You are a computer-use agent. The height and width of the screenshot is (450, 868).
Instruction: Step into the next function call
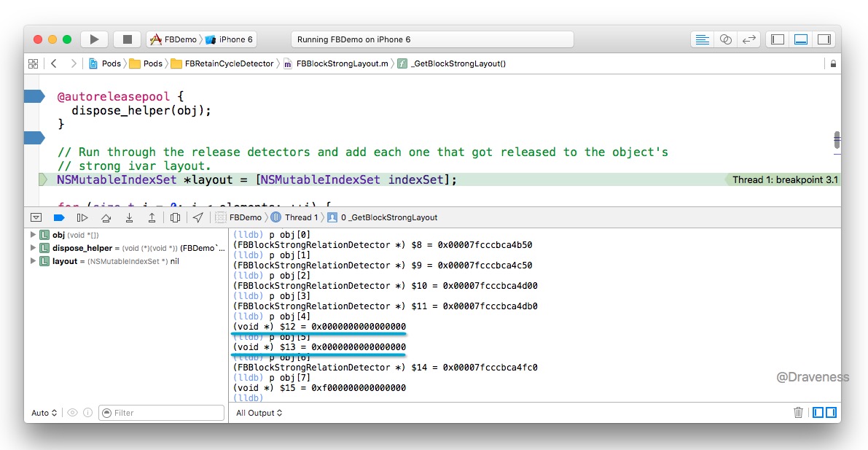tap(129, 217)
